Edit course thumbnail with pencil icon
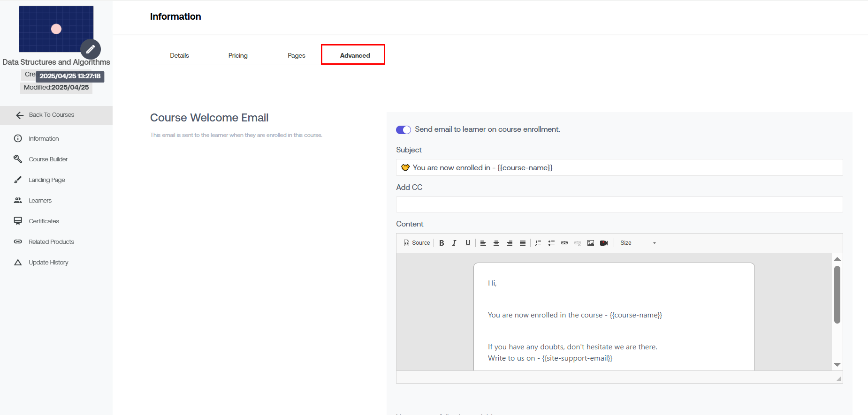 (x=91, y=49)
